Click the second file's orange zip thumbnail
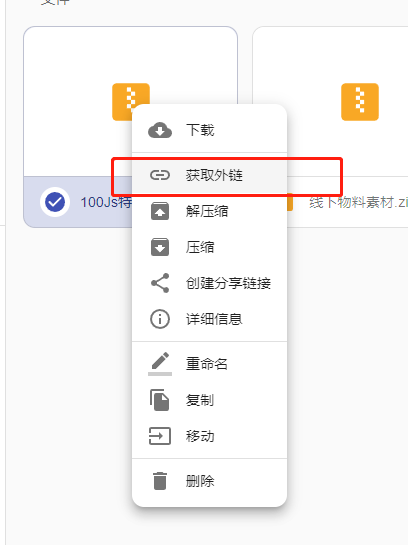 [x=360, y=102]
